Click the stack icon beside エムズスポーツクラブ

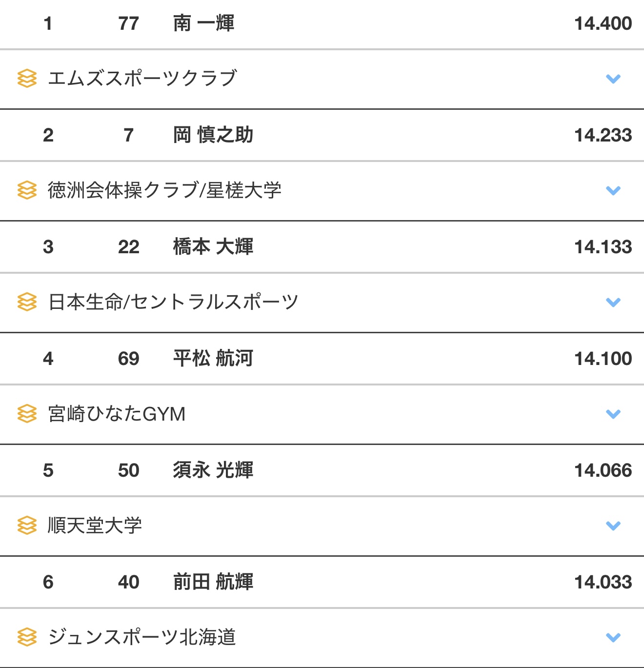[27, 79]
